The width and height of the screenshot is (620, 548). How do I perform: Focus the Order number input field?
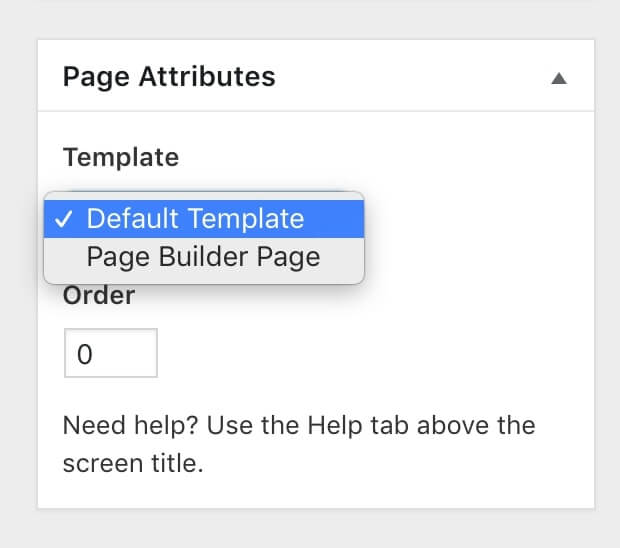click(x=111, y=354)
